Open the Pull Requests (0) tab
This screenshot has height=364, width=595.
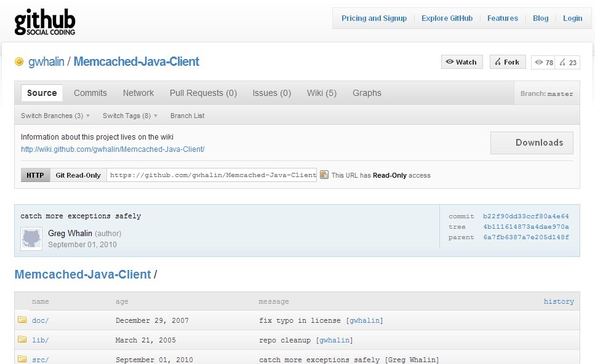tap(203, 93)
